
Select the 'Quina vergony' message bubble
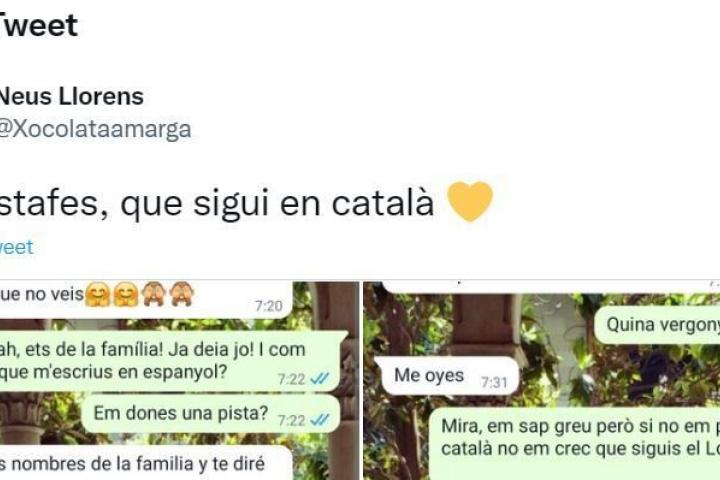coord(657,325)
